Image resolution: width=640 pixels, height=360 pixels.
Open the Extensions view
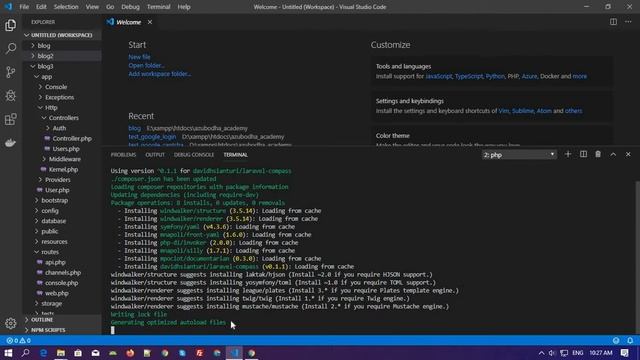click(11, 119)
